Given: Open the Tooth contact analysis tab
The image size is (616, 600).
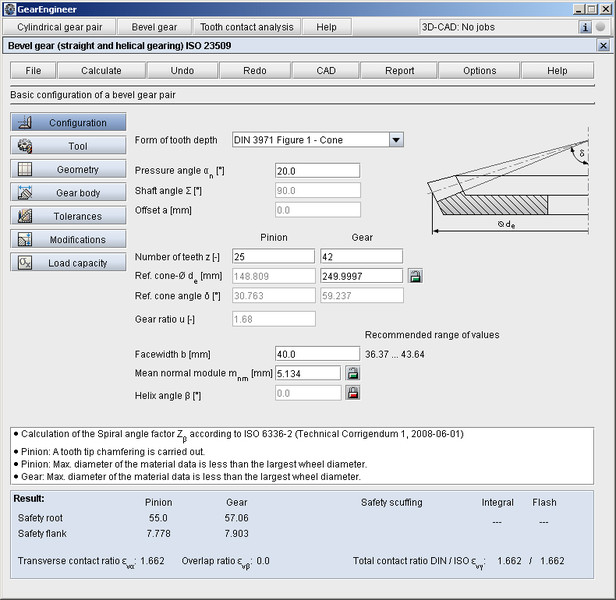Looking at the screenshot, I should 246,27.
